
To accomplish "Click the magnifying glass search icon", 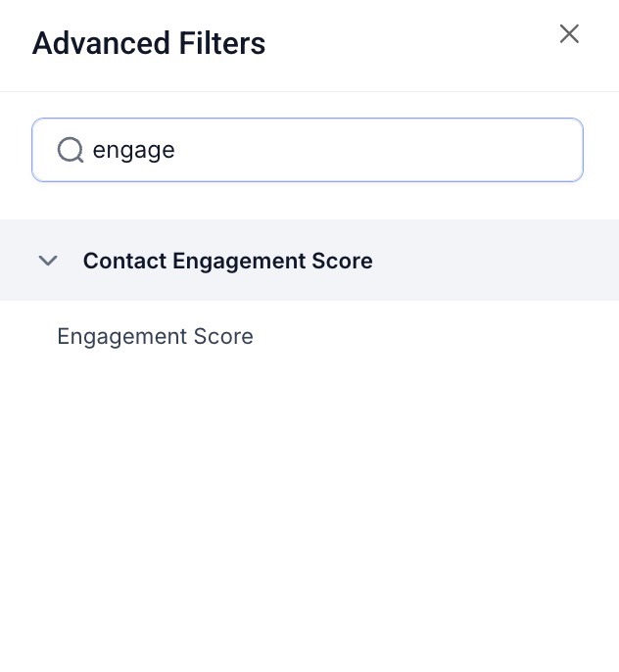I will (70, 150).
